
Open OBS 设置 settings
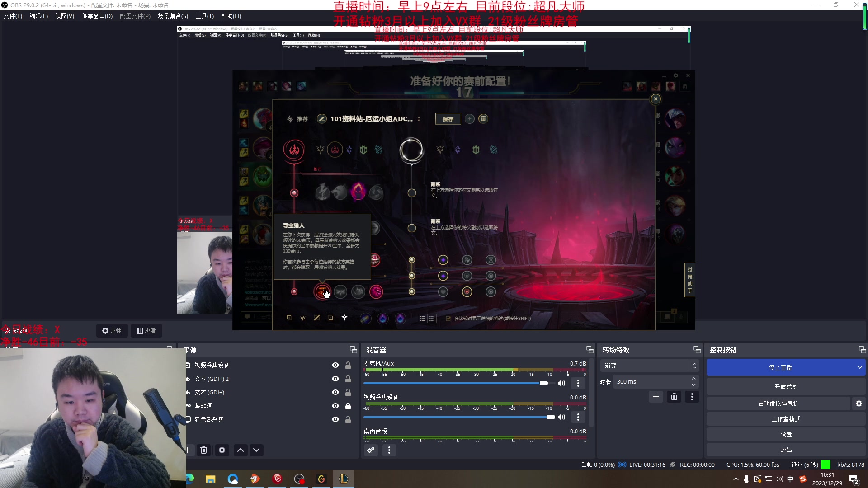pyautogui.click(x=786, y=434)
